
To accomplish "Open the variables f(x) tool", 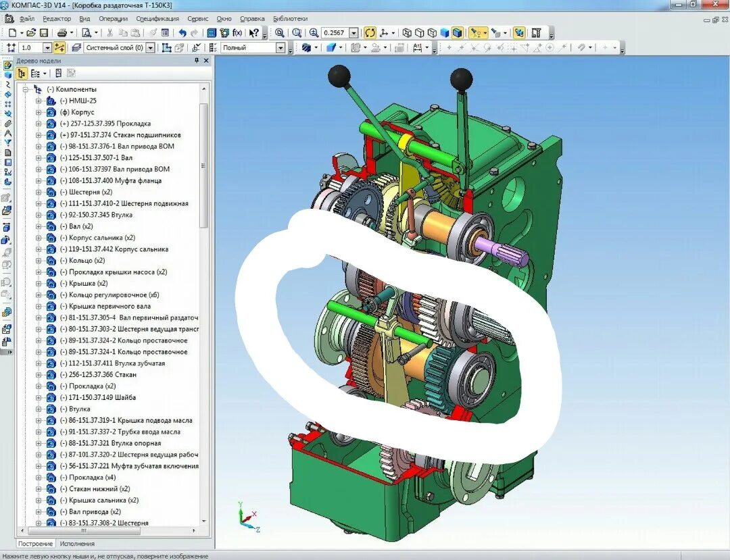I will pos(237,33).
